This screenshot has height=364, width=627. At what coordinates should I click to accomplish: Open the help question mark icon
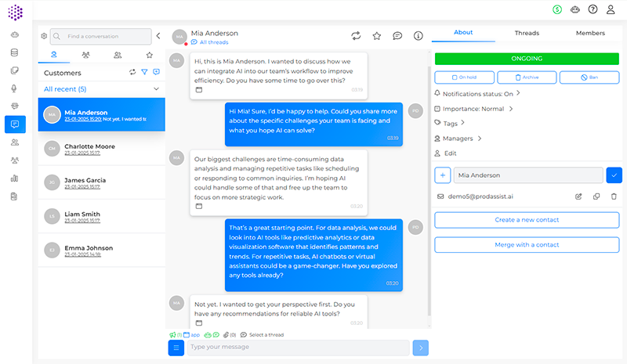click(593, 9)
